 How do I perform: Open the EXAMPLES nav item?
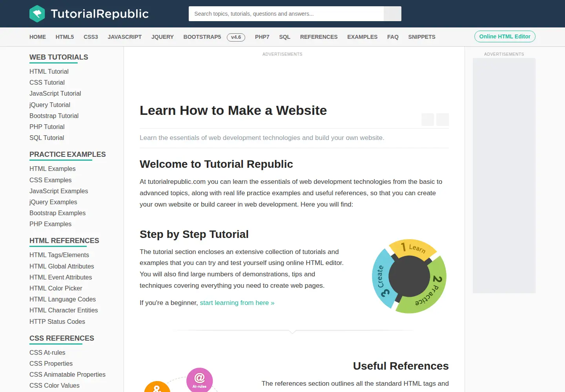(362, 37)
